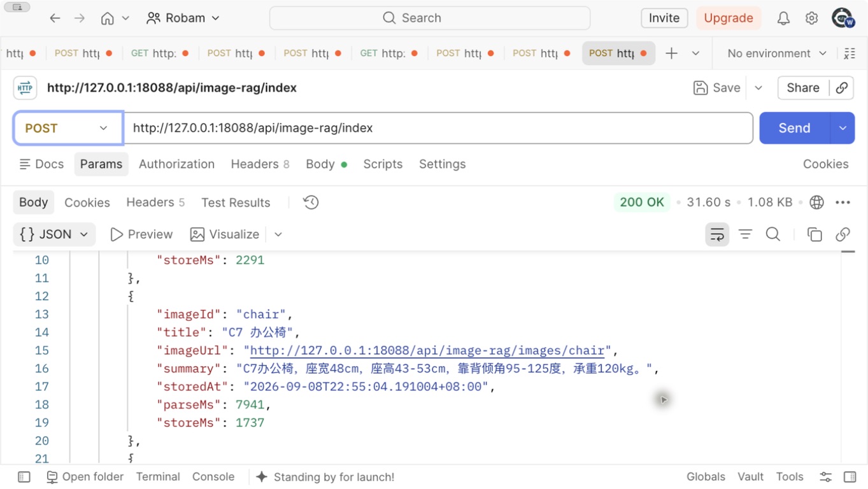Image resolution: width=868 pixels, height=489 pixels.
Task: Click the Invite button
Action: click(x=664, y=18)
